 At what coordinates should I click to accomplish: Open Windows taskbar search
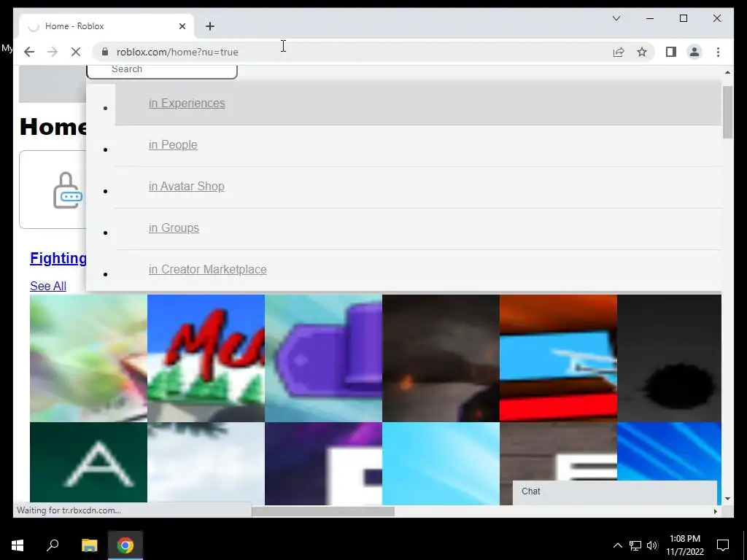click(53, 545)
